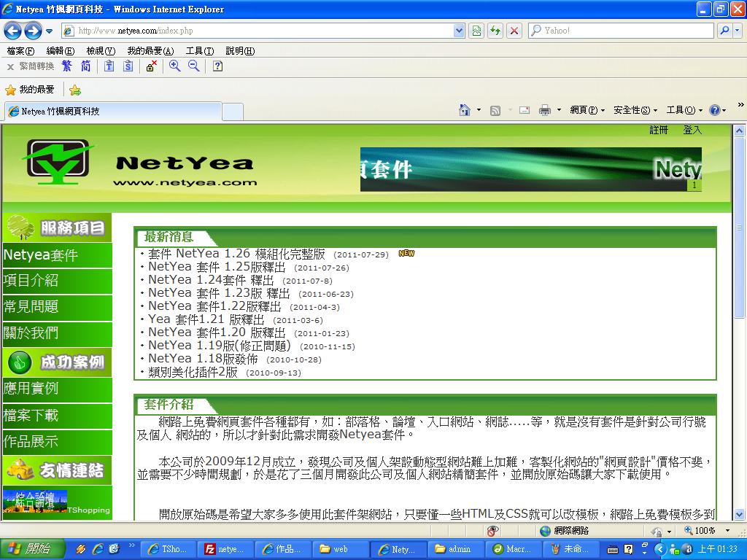Screen dimensions: 747x560
Task: Click the printer icon in command bar
Action: point(544,111)
